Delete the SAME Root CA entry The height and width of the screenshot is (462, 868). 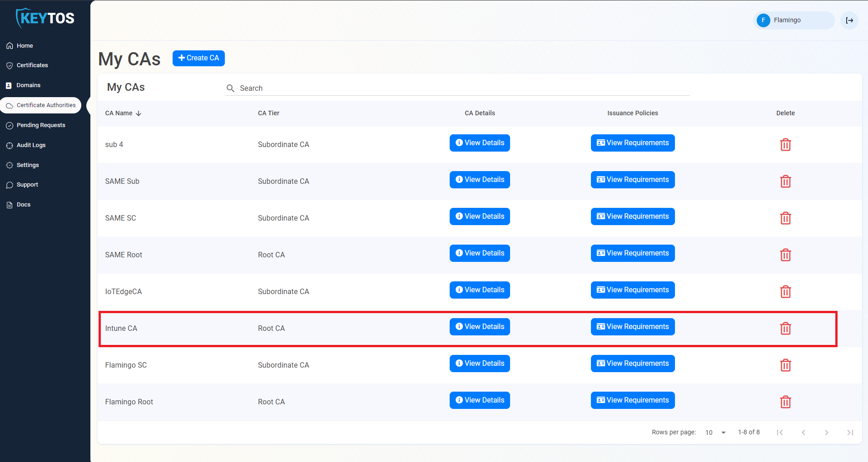[785, 255]
